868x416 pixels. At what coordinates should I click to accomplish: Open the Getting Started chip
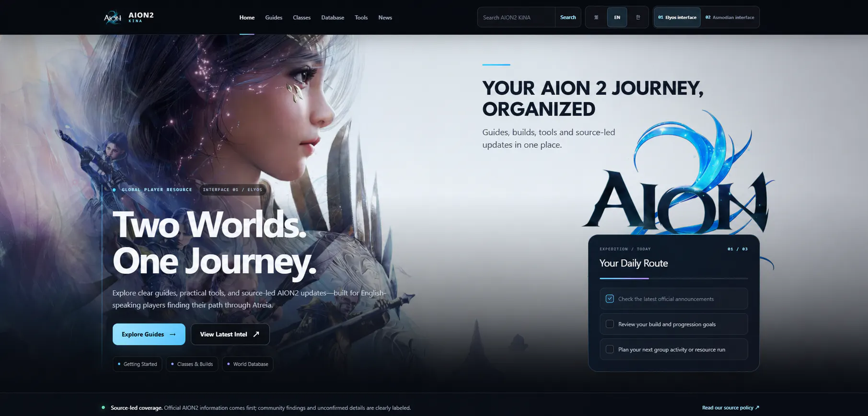tap(137, 364)
